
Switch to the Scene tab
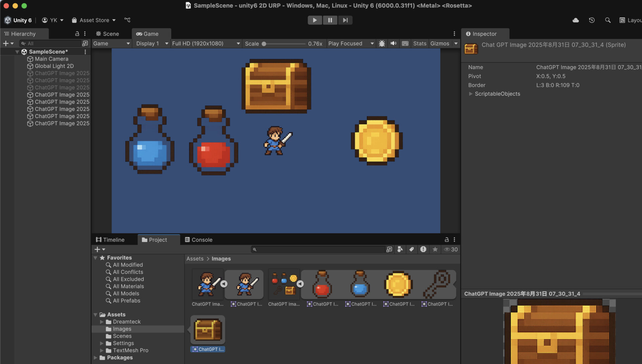[107, 34]
